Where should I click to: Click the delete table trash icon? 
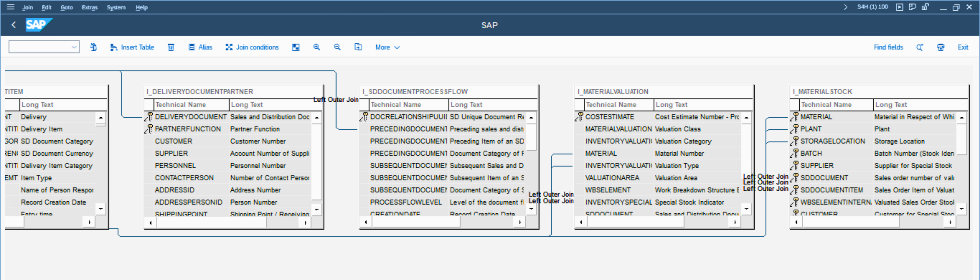171,47
